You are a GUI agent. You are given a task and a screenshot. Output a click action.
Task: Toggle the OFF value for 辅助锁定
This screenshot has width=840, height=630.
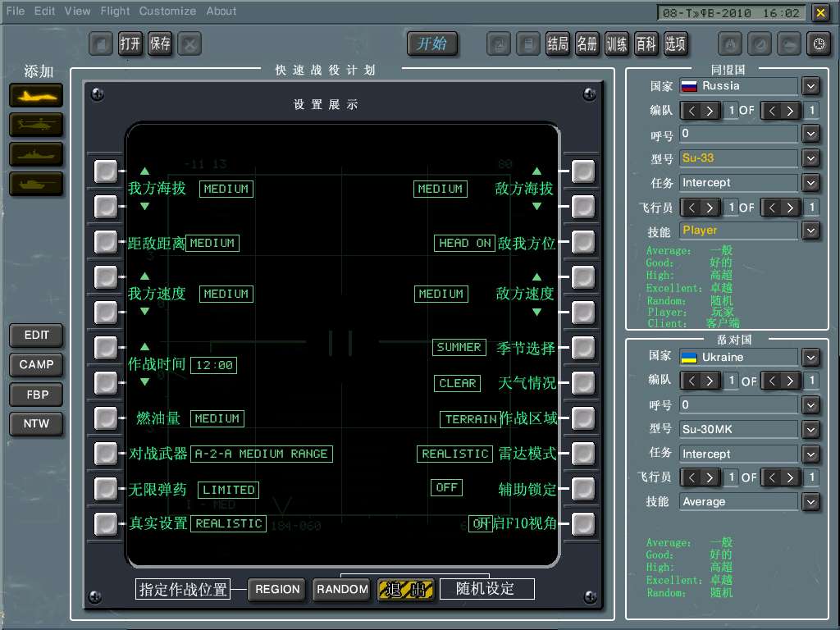(446, 487)
